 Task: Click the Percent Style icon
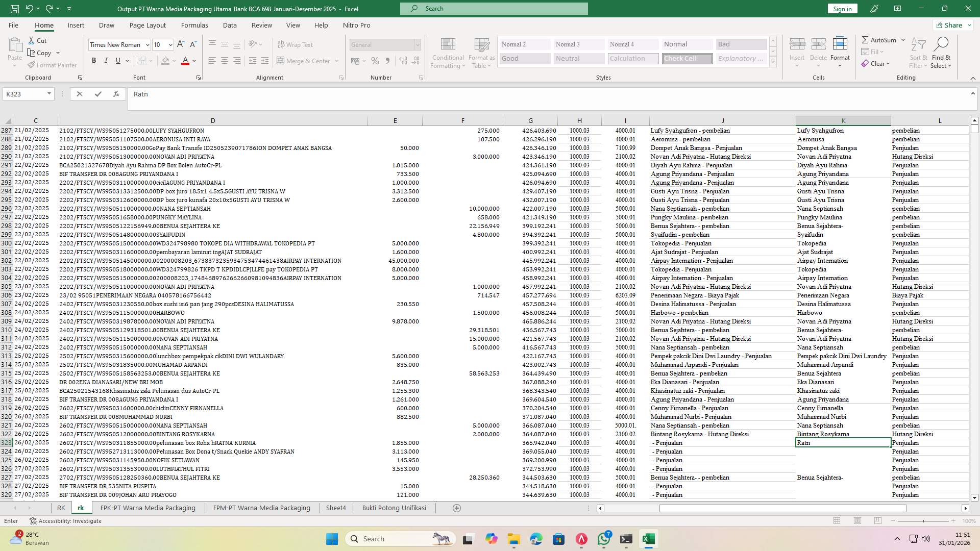[375, 61]
